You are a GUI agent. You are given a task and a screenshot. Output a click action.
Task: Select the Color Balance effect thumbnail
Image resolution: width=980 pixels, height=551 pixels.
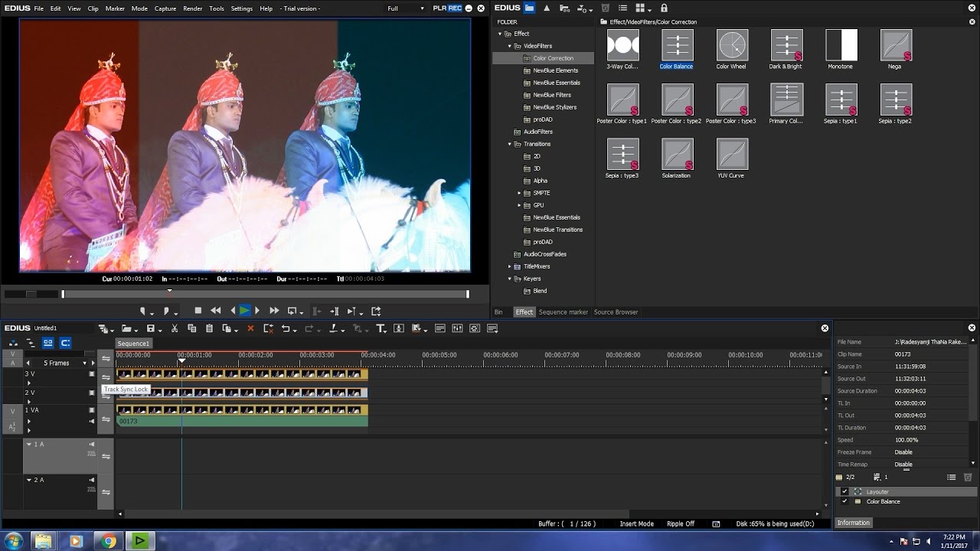point(677,45)
